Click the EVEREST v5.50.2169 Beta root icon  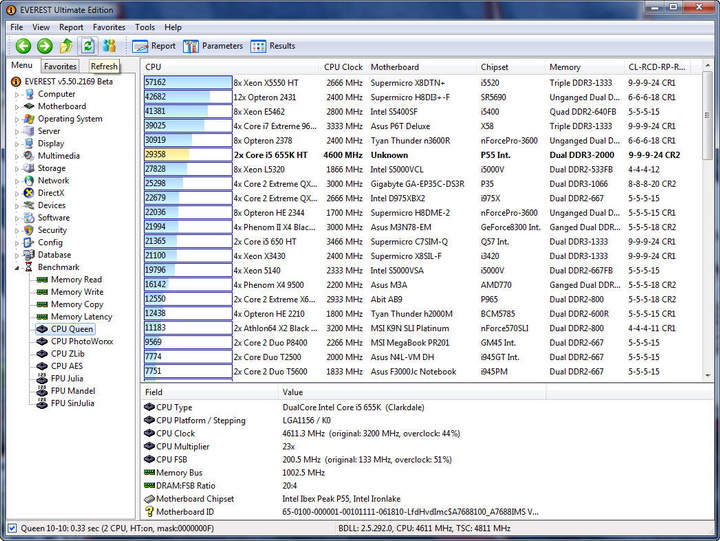[16, 82]
